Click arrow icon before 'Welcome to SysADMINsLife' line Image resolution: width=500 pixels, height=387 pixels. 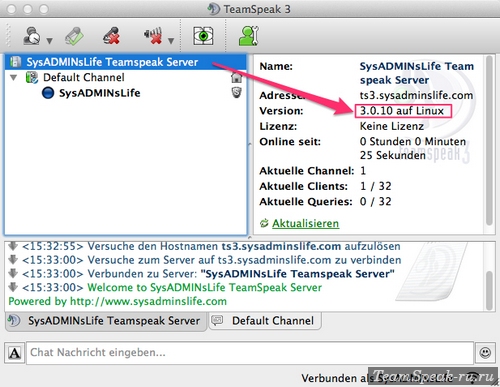[13, 287]
